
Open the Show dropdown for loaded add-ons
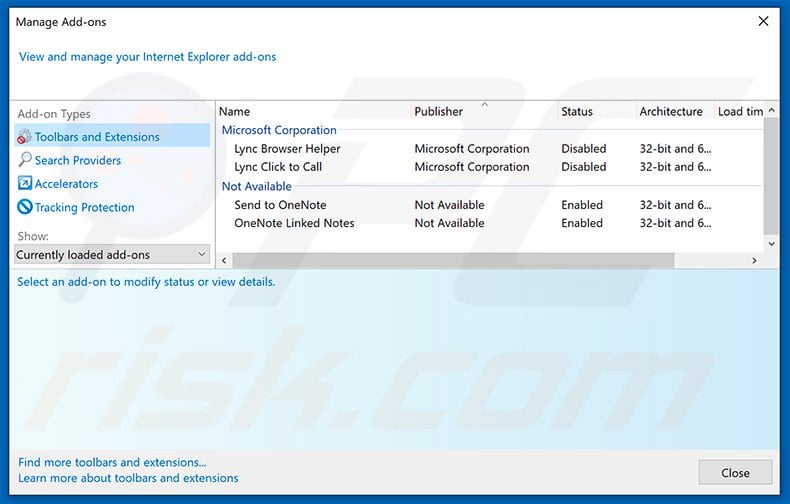[112, 255]
